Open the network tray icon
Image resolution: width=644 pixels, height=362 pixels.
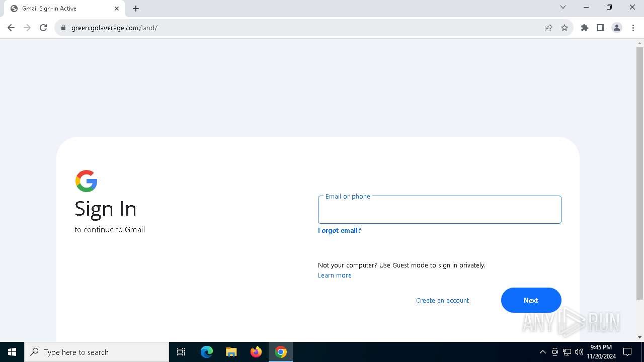coord(567,352)
